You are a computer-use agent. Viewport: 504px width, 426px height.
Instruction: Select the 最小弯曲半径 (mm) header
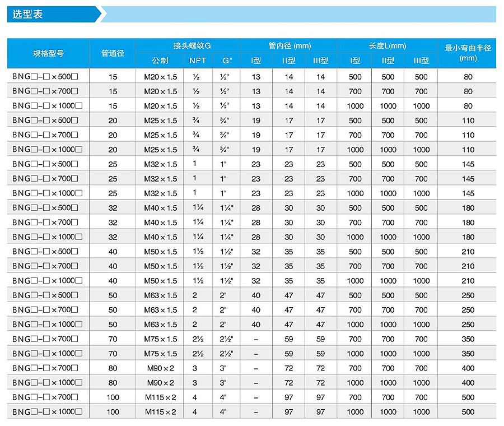(x=468, y=53)
